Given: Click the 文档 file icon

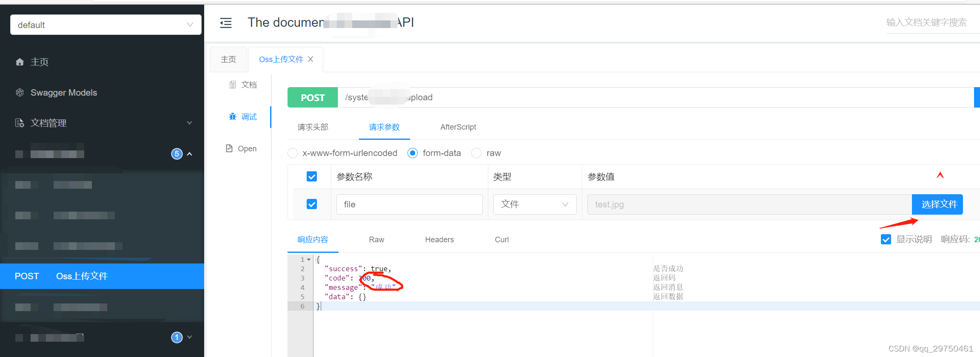Looking at the screenshot, I should [233, 85].
